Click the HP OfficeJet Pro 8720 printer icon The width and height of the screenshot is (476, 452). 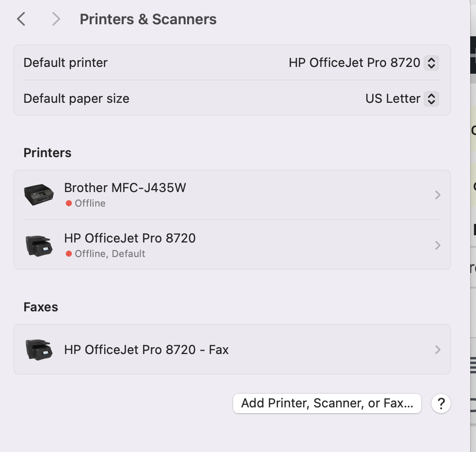pos(39,245)
